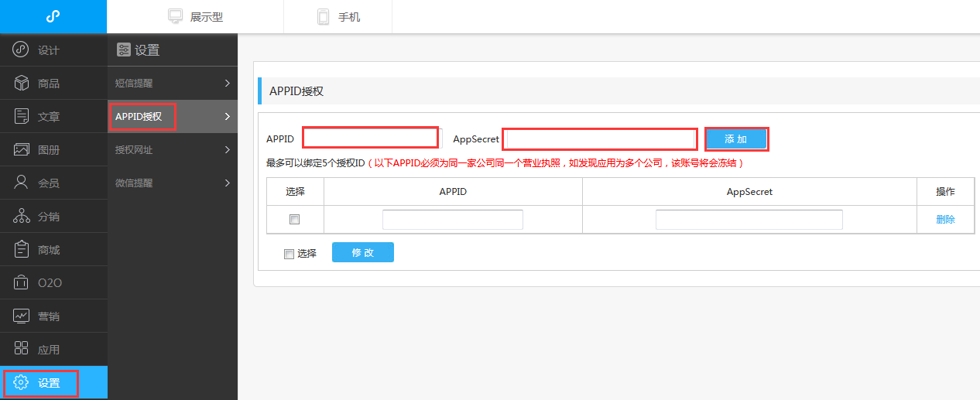The width and height of the screenshot is (980, 400).
Task: Click the AppSecret field in the table row
Action: (x=749, y=220)
